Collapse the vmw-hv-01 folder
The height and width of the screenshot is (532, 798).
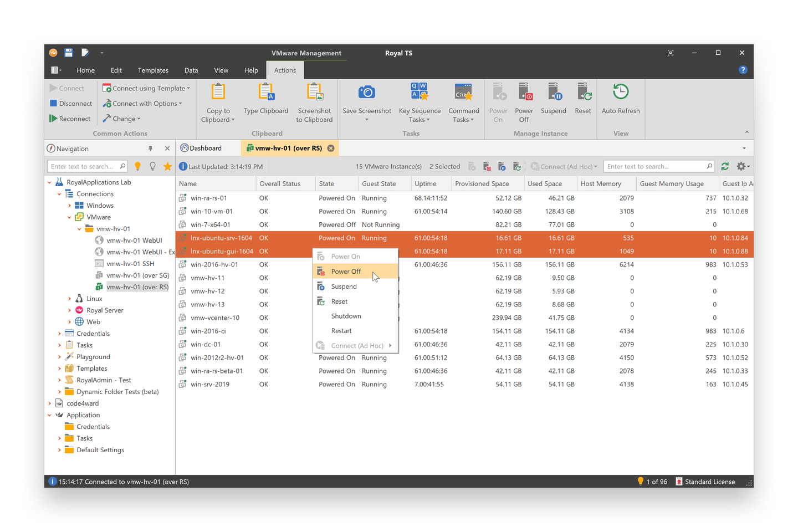(79, 228)
